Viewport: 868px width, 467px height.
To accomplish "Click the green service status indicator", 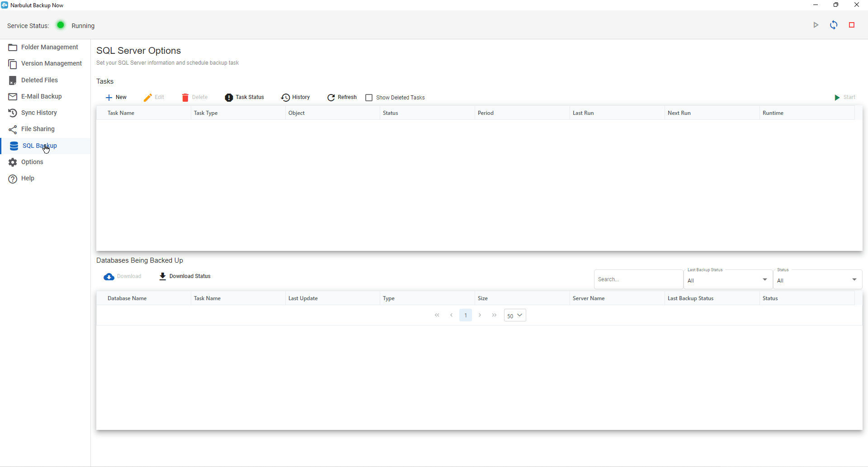I will tap(60, 25).
